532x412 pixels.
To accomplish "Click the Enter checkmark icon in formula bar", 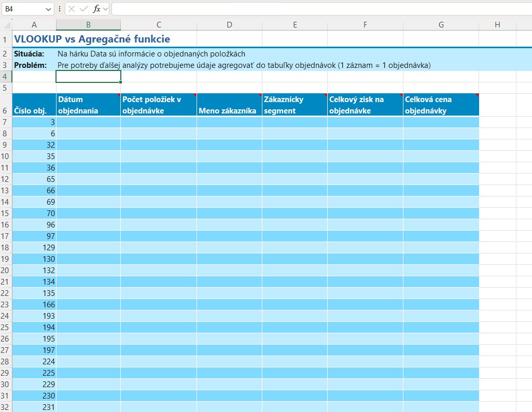I will pos(83,9).
